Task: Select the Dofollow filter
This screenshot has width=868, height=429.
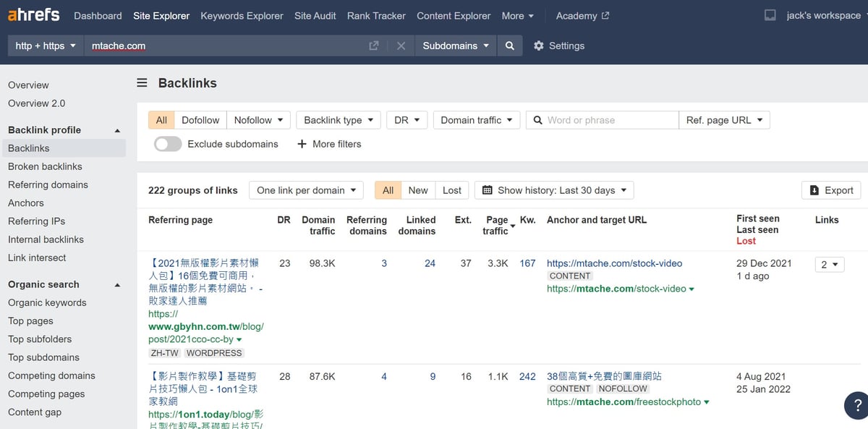Action: (200, 120)
